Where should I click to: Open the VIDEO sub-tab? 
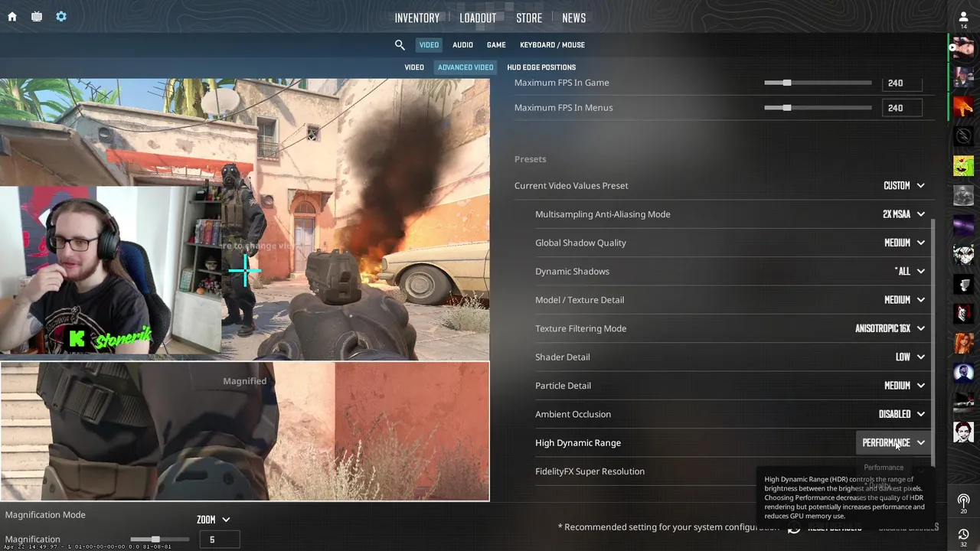click(x=414, y=67)
